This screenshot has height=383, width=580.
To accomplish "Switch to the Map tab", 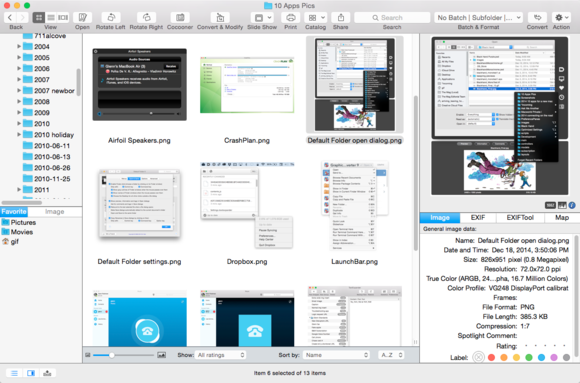I will [x=562, y=218].
